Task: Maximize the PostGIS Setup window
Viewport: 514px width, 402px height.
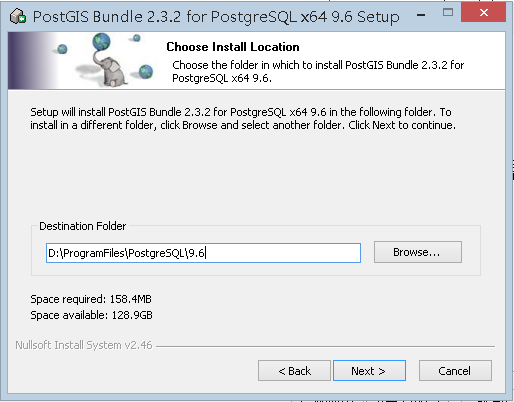Action: (x=448, y=13)
